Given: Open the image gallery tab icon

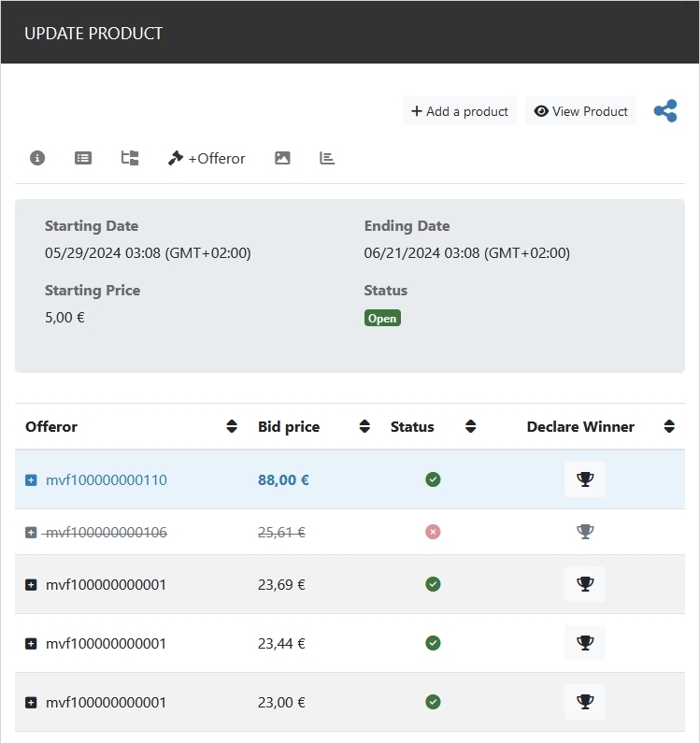Looking at the screenshot, I should (282, 158).
